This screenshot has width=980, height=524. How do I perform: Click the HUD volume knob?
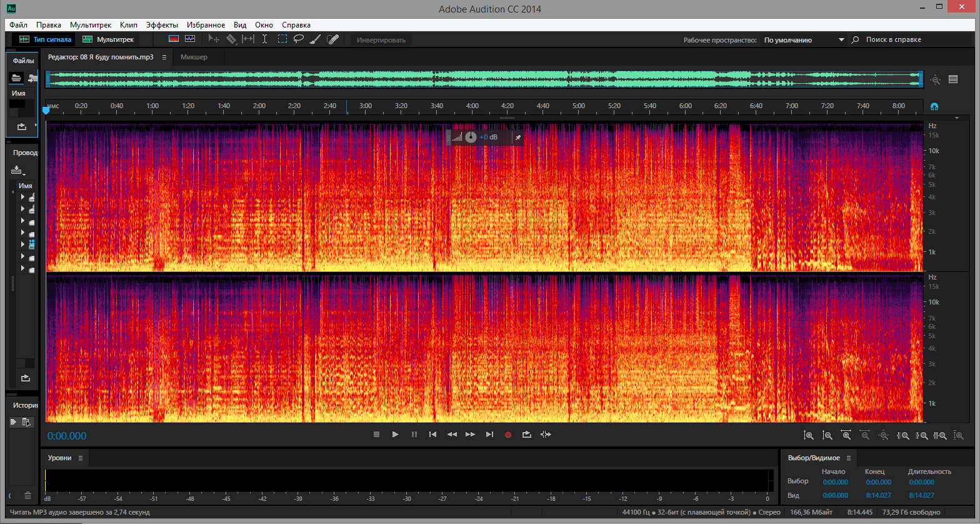point(471,137)
